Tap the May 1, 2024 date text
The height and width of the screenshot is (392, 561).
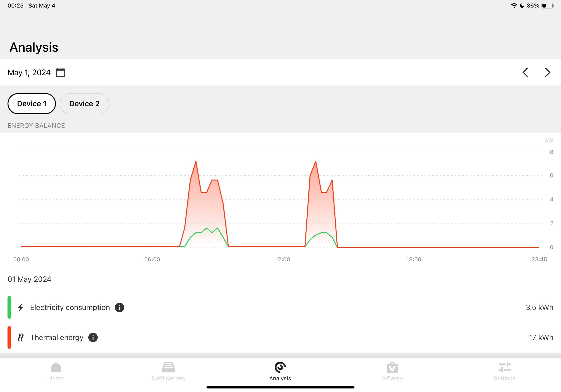[29, 73]
